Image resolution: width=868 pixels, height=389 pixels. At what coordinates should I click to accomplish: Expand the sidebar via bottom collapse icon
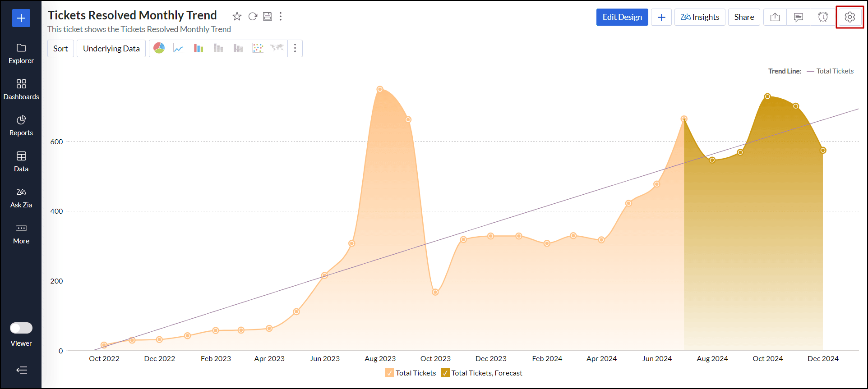coord(21,370)
